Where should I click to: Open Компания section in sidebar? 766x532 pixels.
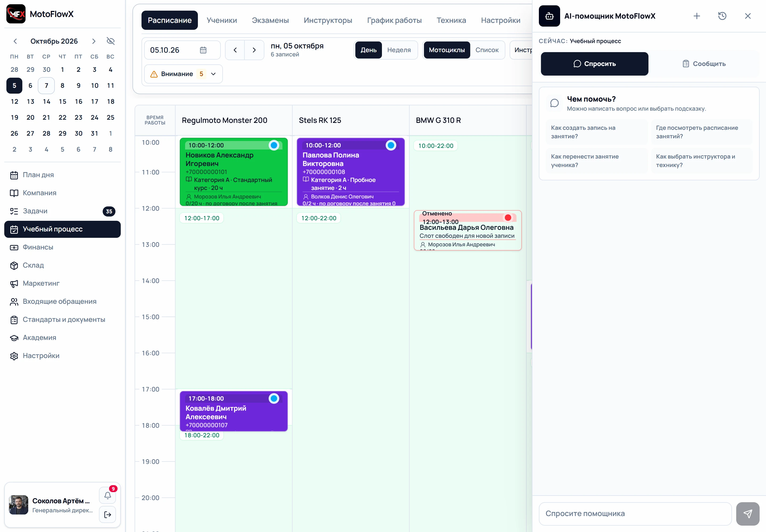point(62,193)
